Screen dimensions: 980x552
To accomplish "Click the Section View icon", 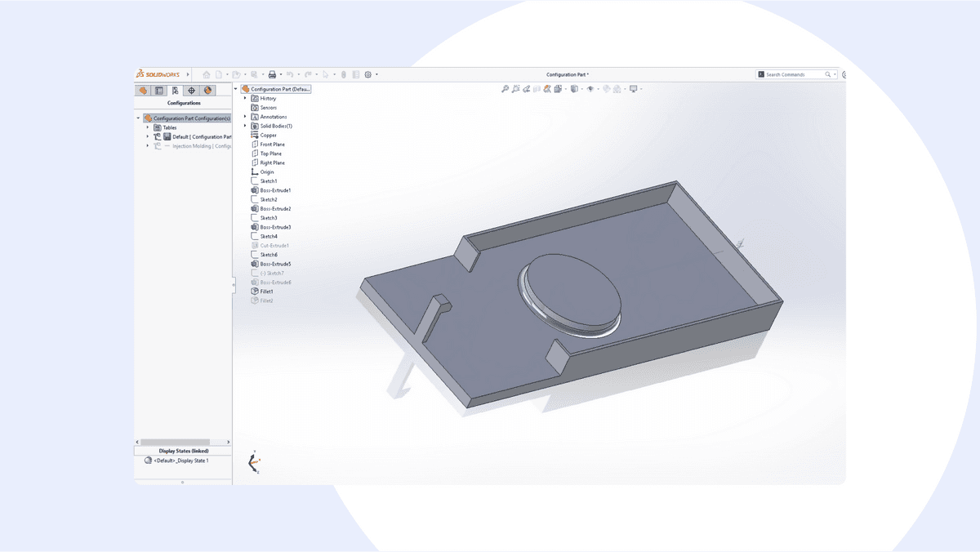I will [537, 88].
